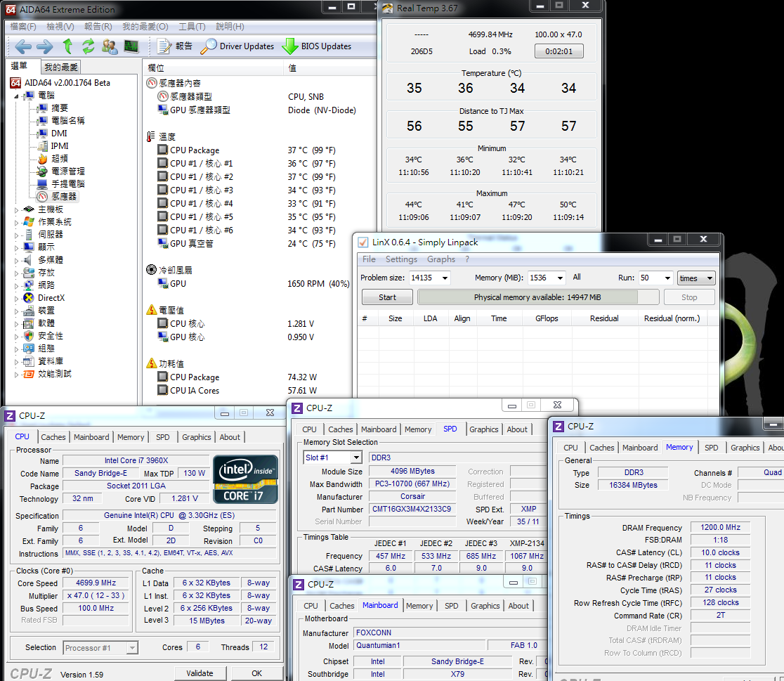Open the 檔案(F) menu in AIDA64
Image resolution: width=784 pixels, height=681 pixels.
coord(23,27)
